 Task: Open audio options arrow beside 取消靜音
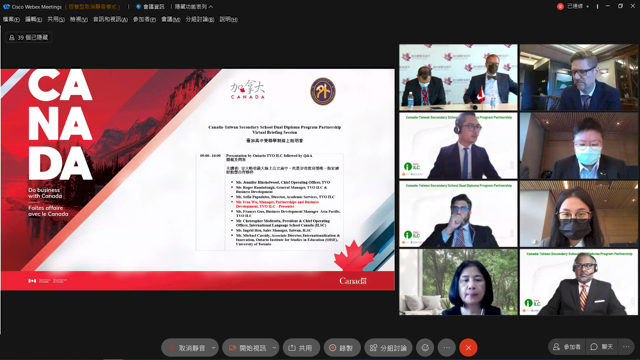pyautogui.click(x=213, y=348)
